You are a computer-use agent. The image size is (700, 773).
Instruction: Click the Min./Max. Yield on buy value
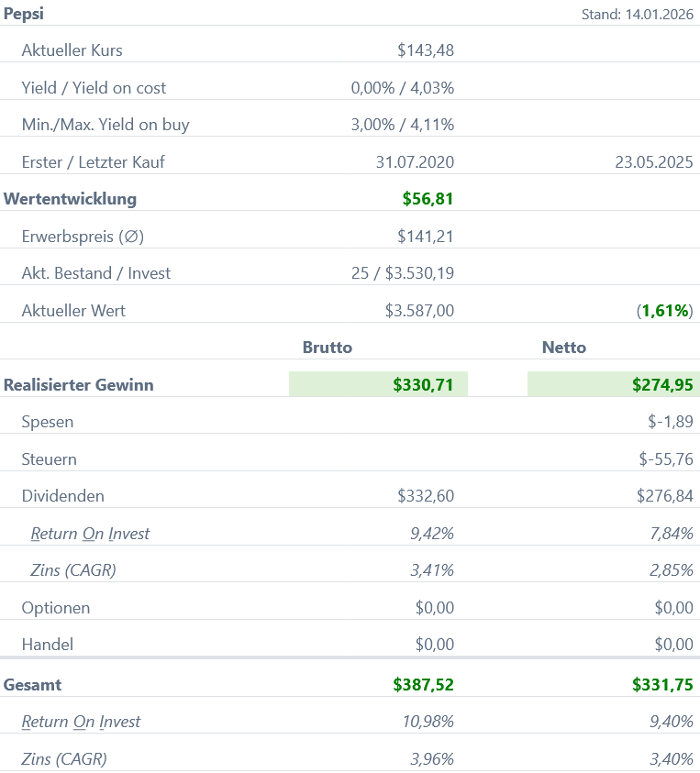point(402,125)
